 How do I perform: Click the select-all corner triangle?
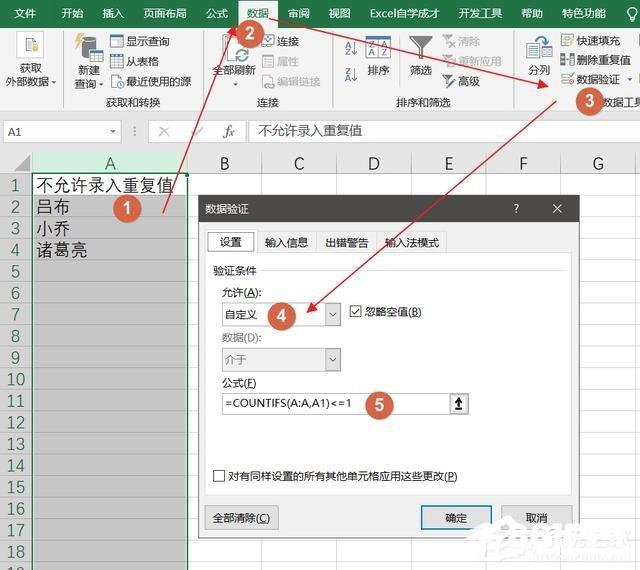[x=21, y=163]
